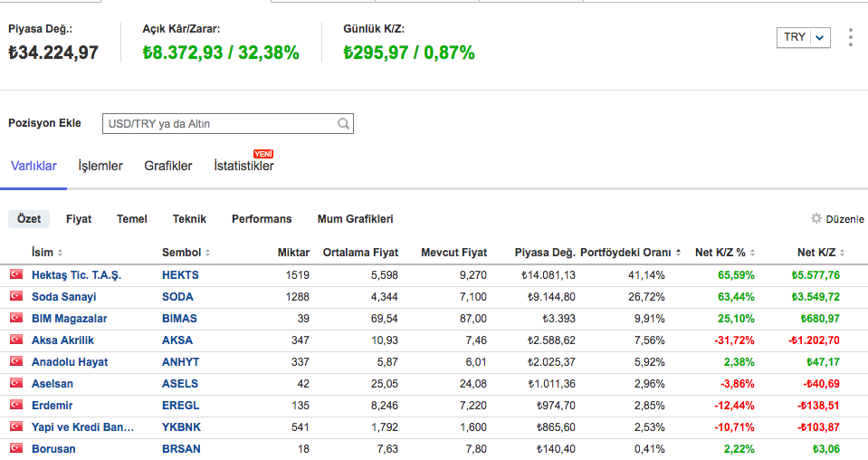
Task: Click Erdemir portfolio share 2,85%
Action: tap(649, 405)
